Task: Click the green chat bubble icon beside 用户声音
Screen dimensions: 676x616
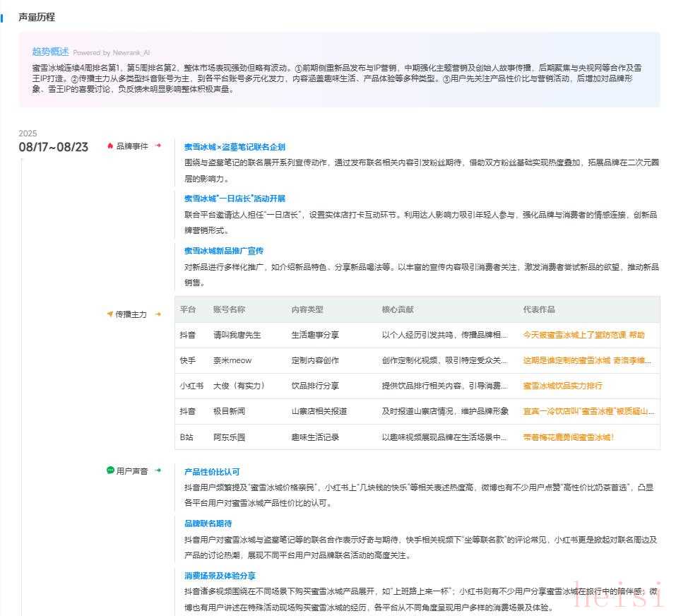Action: click(x=110, y=470)
